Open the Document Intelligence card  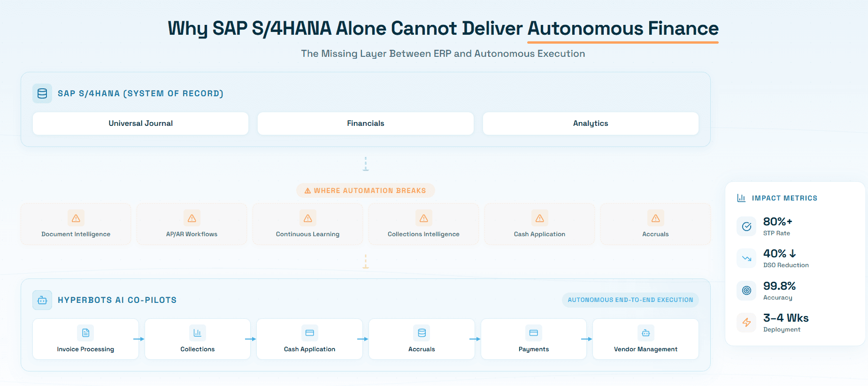pyautogui.click(x=76, y=224)
